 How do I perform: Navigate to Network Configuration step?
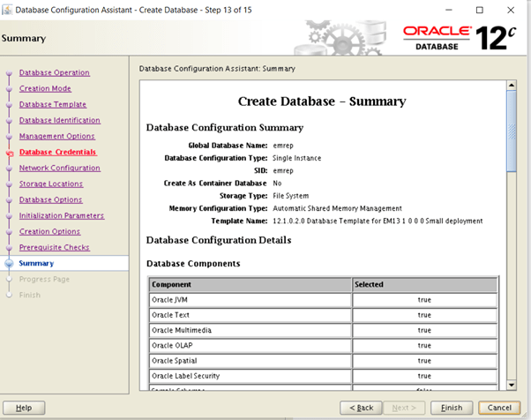pyautogui.click(x=59, y=168)
